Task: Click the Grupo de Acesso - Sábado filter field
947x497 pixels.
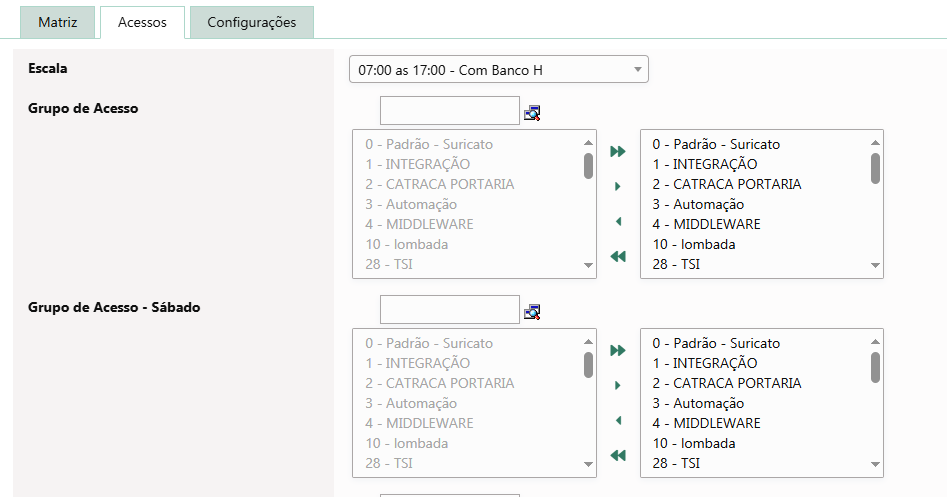Action: [x=450, y=310]
